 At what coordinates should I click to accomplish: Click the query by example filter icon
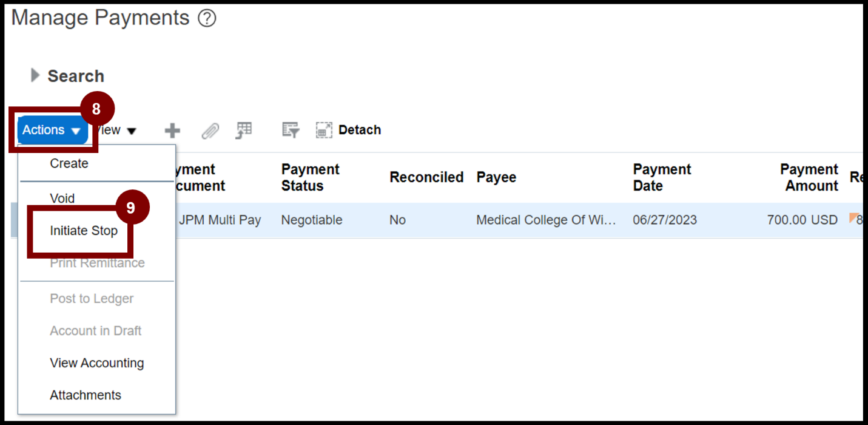[291, 130]
